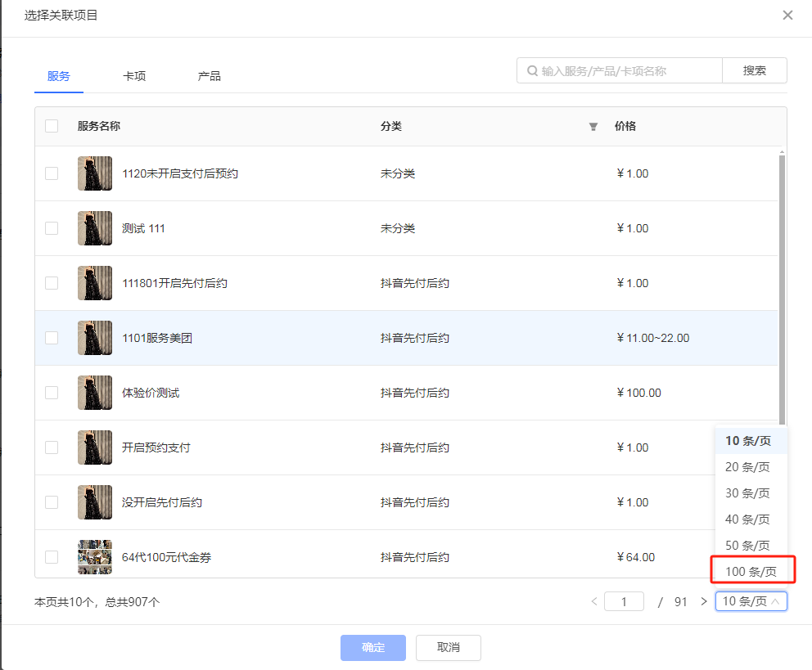Focus the page number input field
Screen dimensions: 812x670
pyautogui.click(x=624, y=602)
